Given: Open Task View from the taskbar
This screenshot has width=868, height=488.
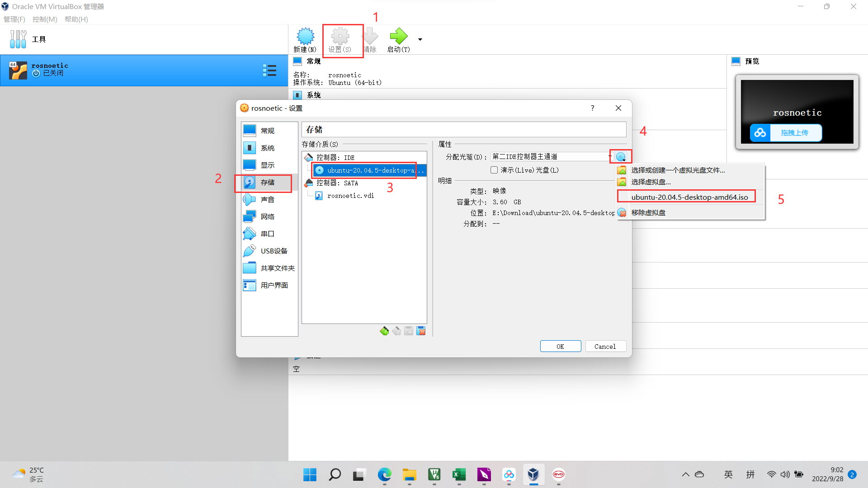Looking at the screenshot, I should point(359,474).
